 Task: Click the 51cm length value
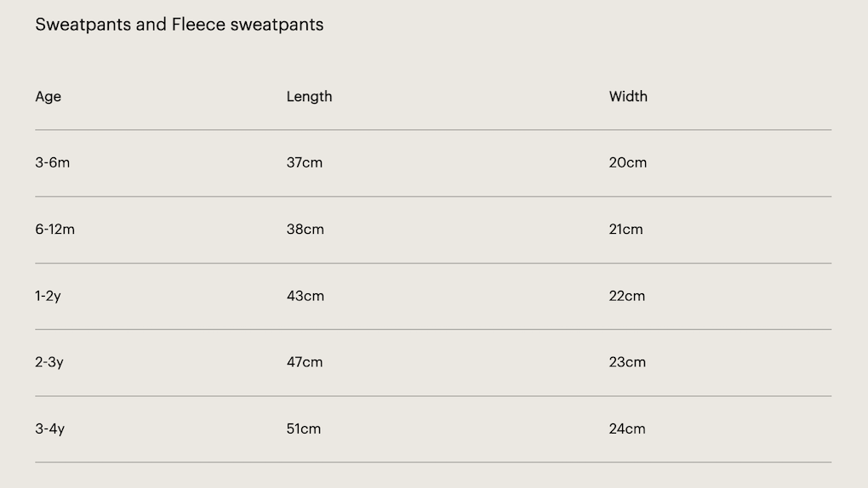pyautogui.click(x=304, y=428)
